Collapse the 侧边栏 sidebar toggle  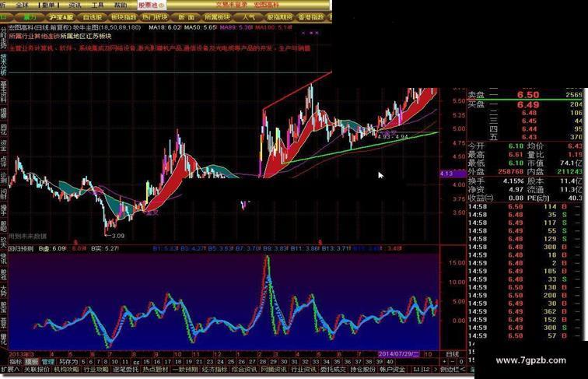(452, 370)
